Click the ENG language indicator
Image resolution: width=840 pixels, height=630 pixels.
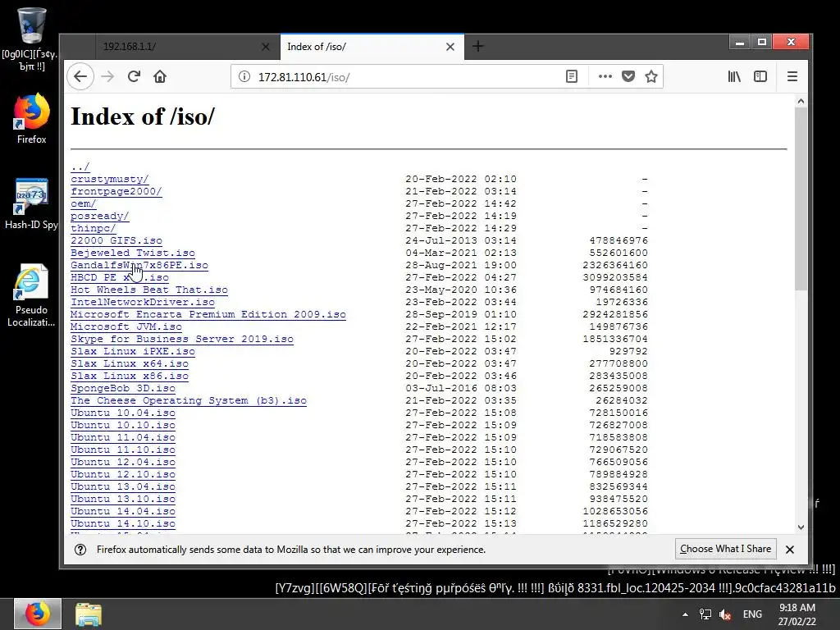[752, 614]
